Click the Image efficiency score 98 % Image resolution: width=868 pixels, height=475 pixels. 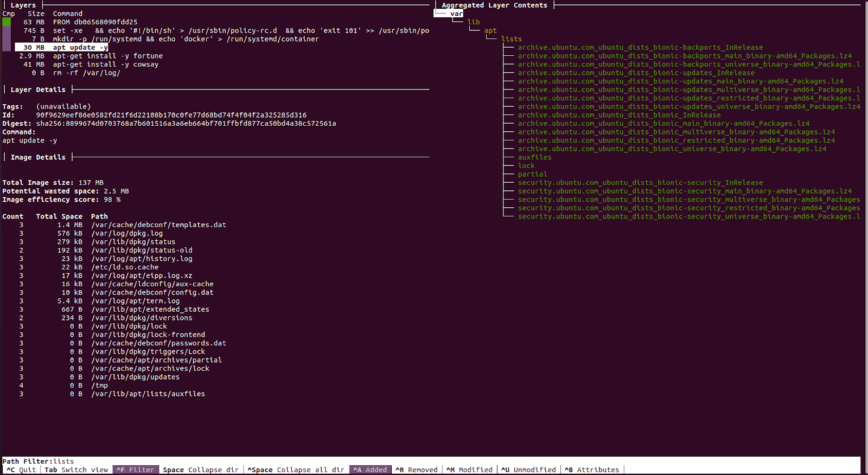click(x=61, y=200)
